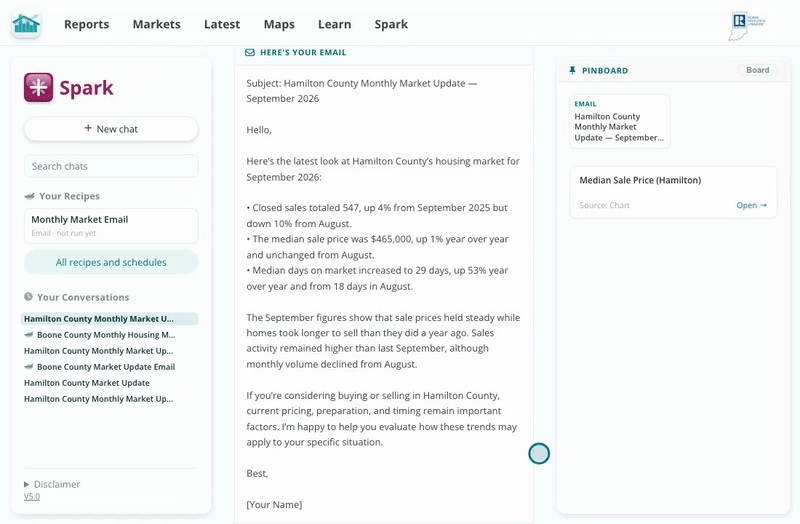This screenshot has width=800, height=524.
Task: Open the Median Sale Price chart link
Action: [751, 205]
